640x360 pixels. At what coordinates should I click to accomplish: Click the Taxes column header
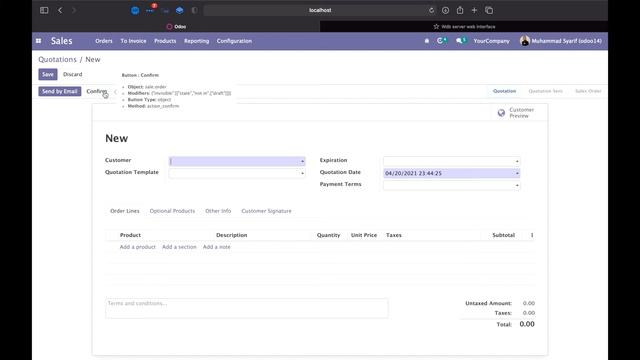pos(394,235)
